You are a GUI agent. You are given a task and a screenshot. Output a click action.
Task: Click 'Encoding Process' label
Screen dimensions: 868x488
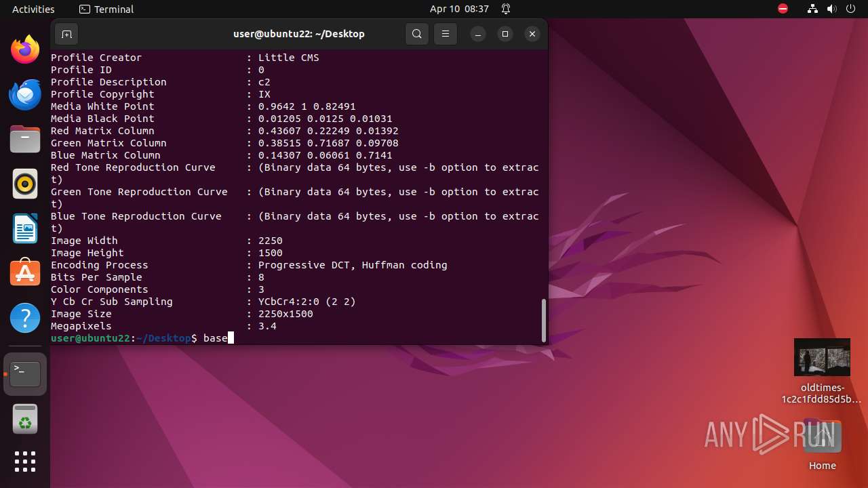(x=100, y=265)
